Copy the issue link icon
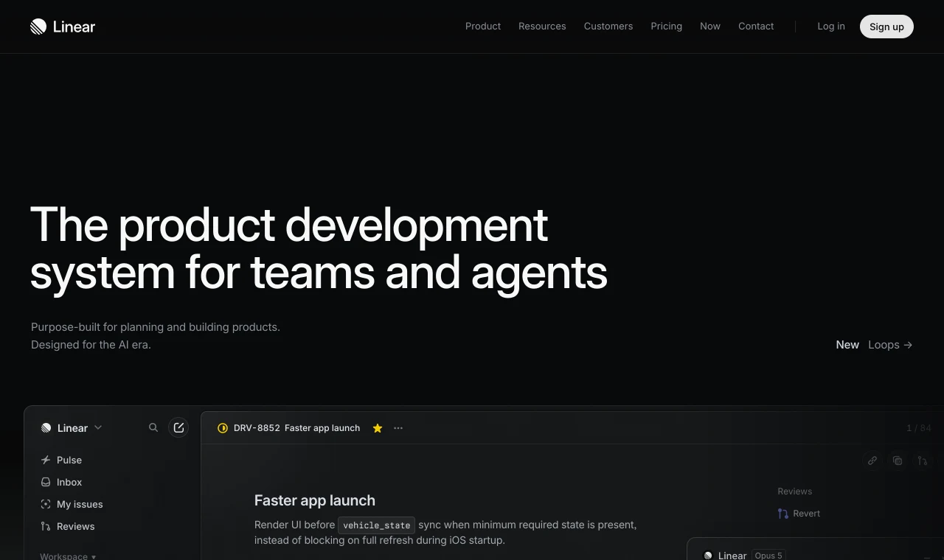Screen dimensions: 944x560 coord(872,461)
